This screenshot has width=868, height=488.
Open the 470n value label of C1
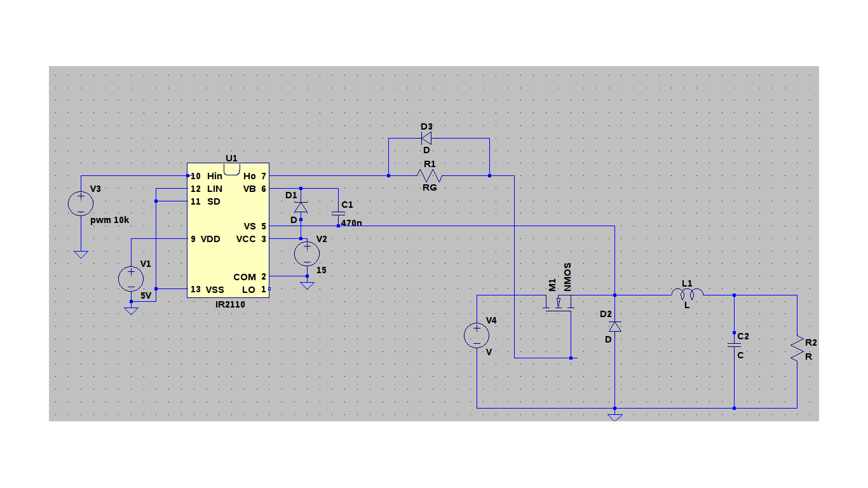click(351, 223)
